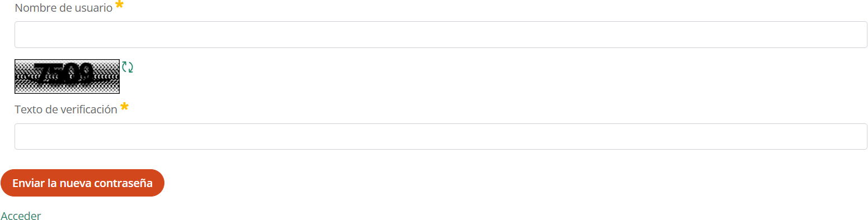Click the Texto de verificación label
The image size is (868, 220).
(66, 109)
